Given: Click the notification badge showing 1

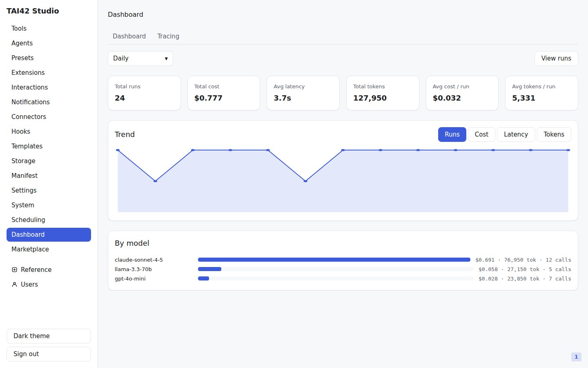Looking at the screenshot, I should click(x=576, y=357).
